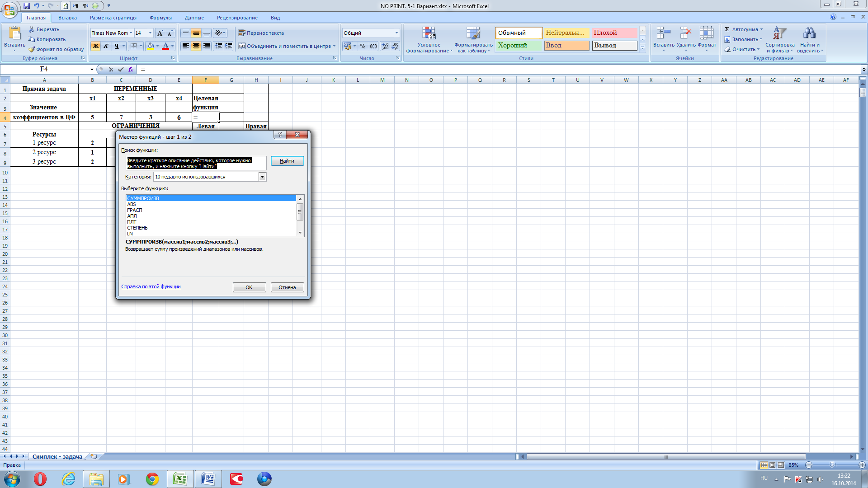
Task: Open the Справка по этой функции link
Action: coord(151,286)
